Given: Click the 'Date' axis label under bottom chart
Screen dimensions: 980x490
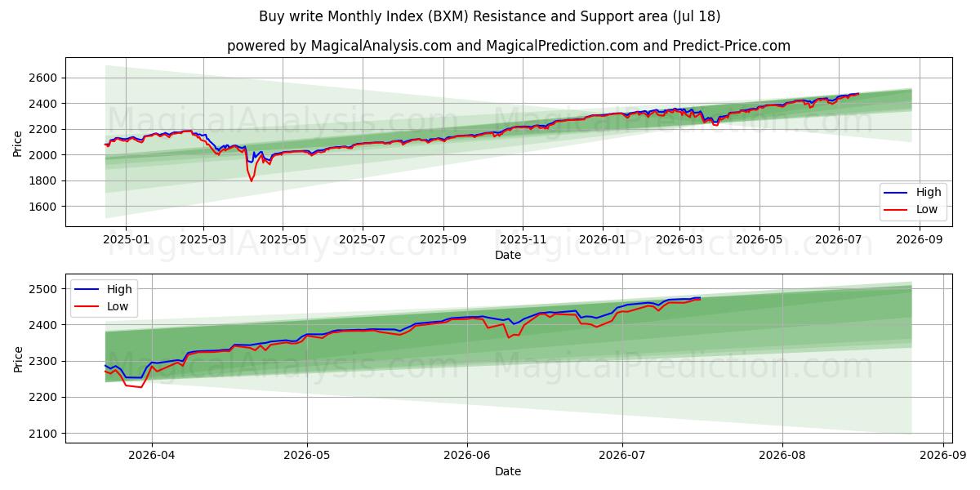Looking at the screenshot, I should (x=508, y=471).
